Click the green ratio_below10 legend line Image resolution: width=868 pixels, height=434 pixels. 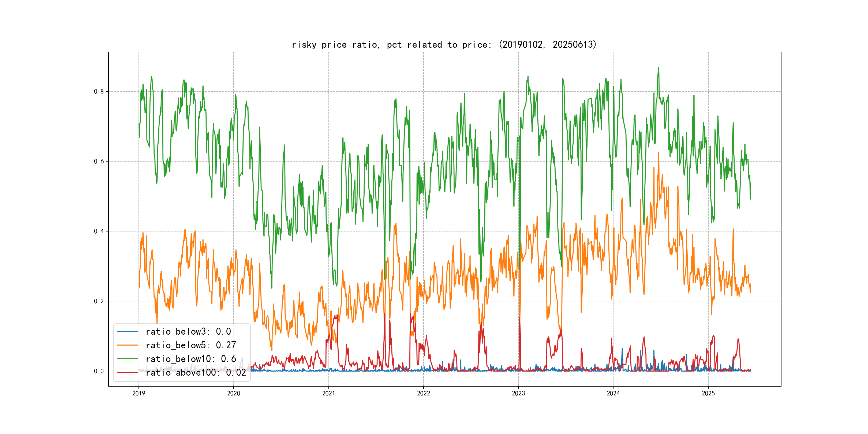point(127,359)
